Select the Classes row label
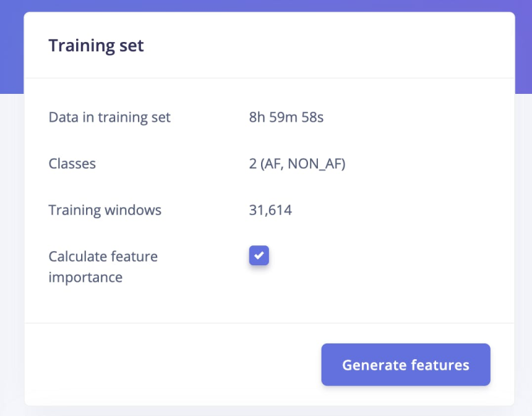 [72, 164]
